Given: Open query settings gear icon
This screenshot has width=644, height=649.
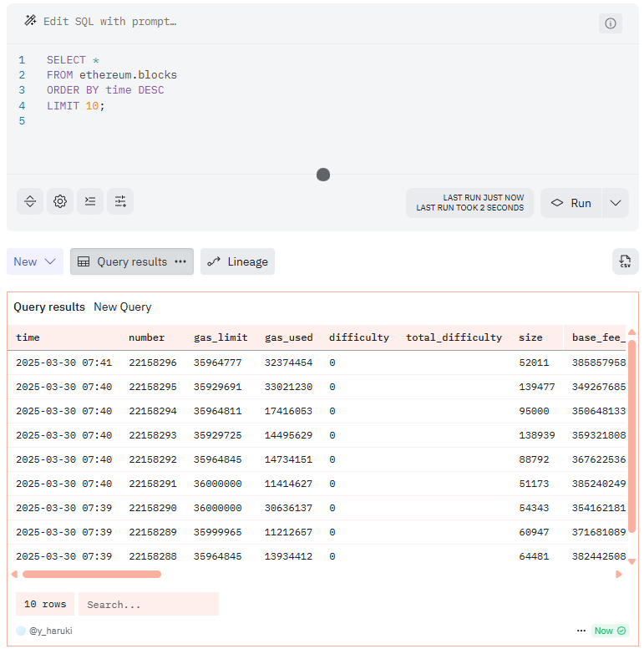Looking at the screenshot, I should (x=60, y=201).
